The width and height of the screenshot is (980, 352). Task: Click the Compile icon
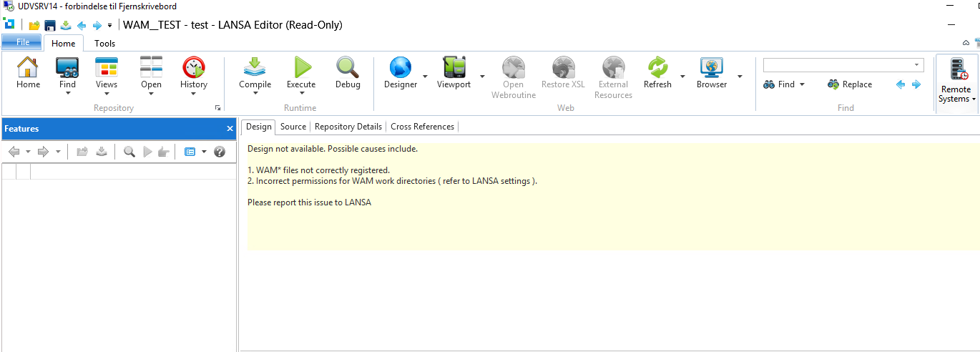point(255,67)
